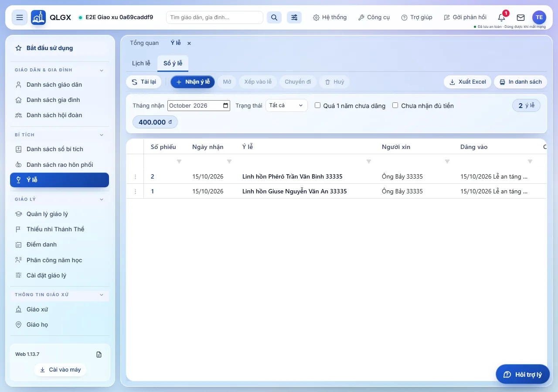Filter the Người xin column
The image size is (558, 392).
click(x=447, y=162)
